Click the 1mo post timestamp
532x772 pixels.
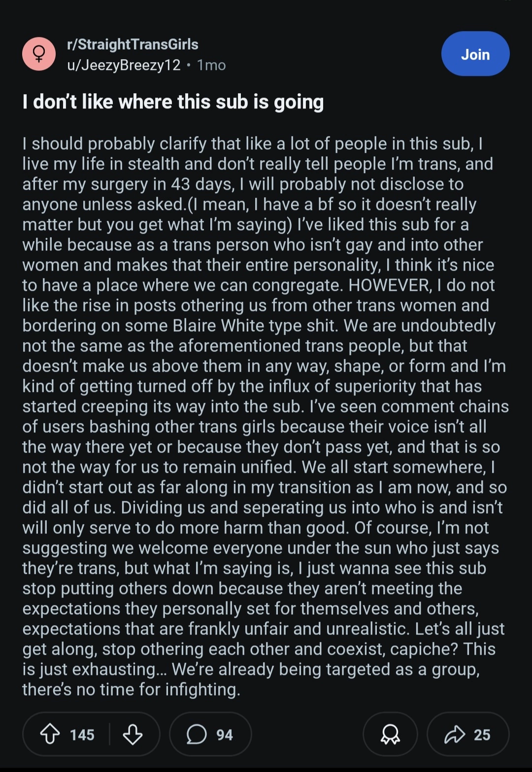pyautogui.click(x=211, y=65)
